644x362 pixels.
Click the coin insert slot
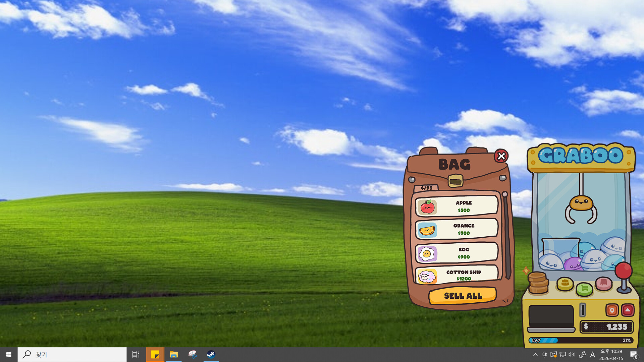pyautogui.click(x=583, y=310)
